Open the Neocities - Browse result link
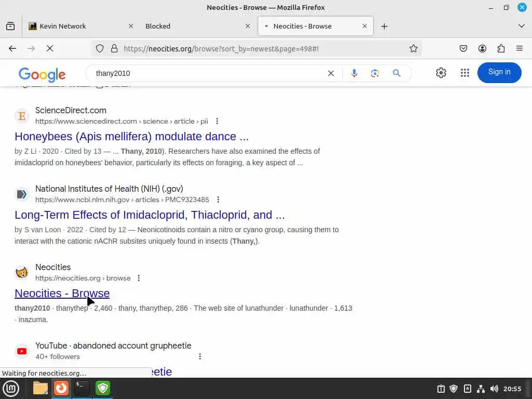 [62, 293]
